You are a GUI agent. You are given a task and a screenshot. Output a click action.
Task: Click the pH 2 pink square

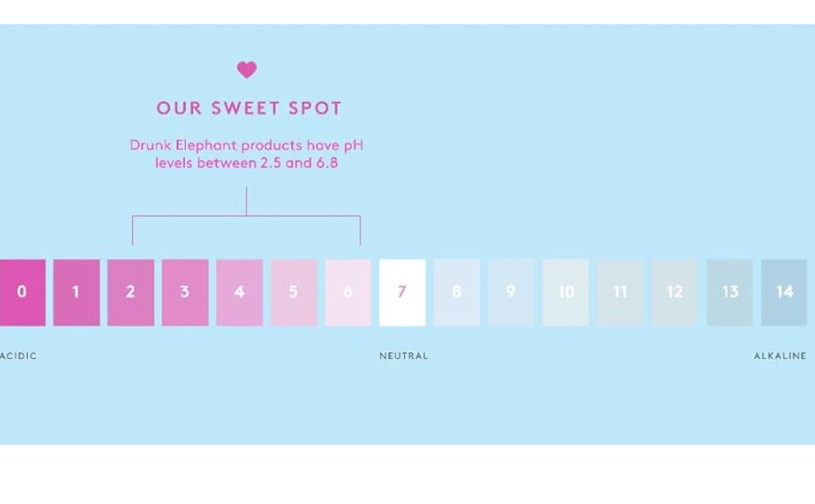click(130, 292)
